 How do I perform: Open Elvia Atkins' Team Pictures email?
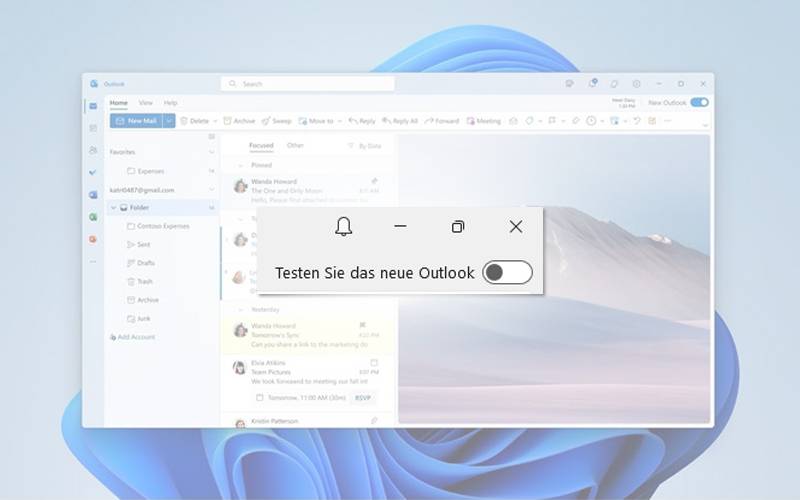point(307,381)
